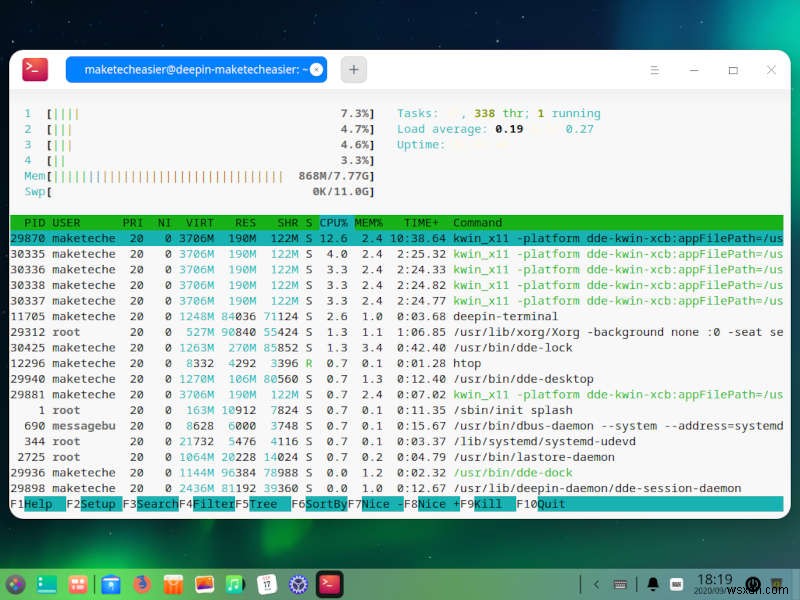Screen dimensions: 800x600
Task: Open the Deepin App Store dock icon
Action: click(x=171, y=583)
